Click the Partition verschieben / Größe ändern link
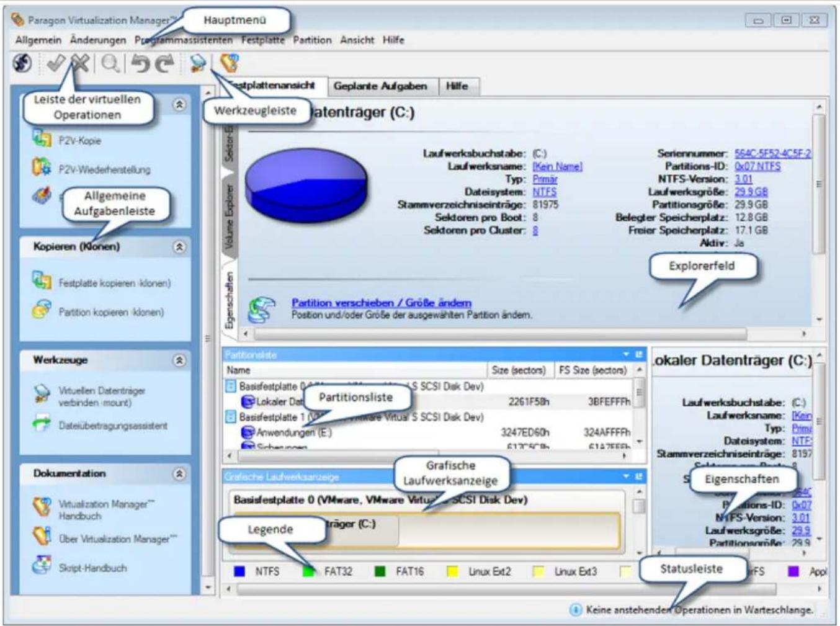The height and width of the screenshot is (626, 840). tap(382, 303)
